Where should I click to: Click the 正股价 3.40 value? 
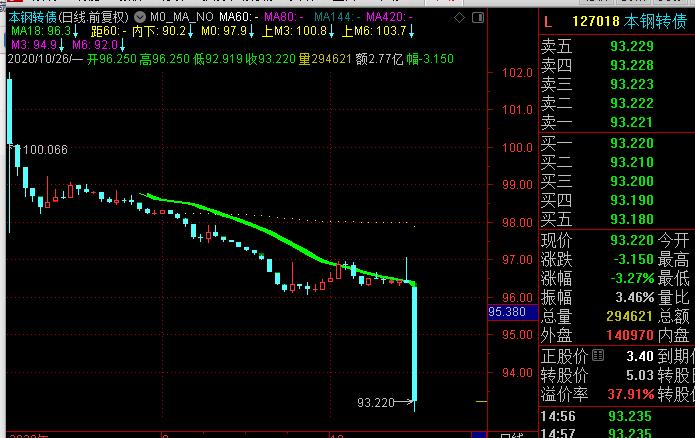[x=640, y=356]
